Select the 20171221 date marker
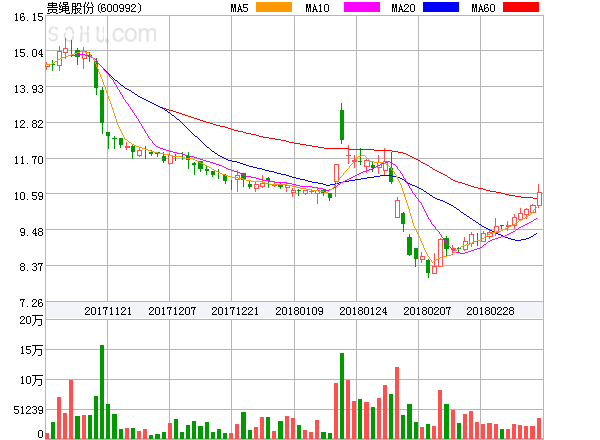The width and height of the screenshot is (600, 440). click(x=235, y=311)
